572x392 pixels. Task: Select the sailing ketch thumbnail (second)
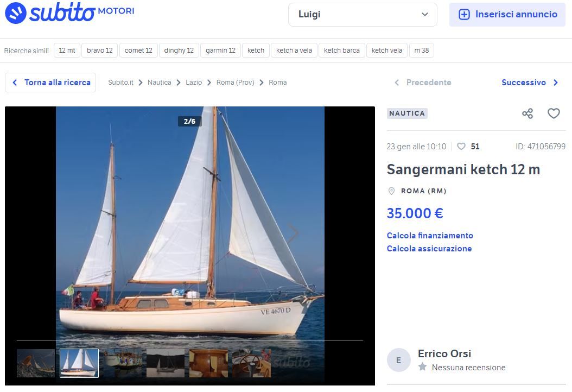(x=79, y=363)
